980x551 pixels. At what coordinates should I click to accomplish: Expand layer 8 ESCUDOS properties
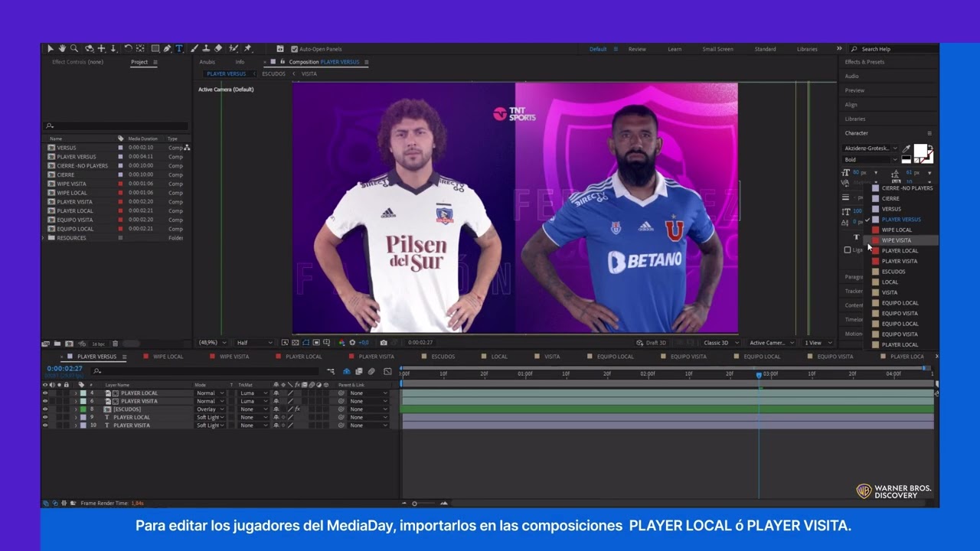[76, 409]
